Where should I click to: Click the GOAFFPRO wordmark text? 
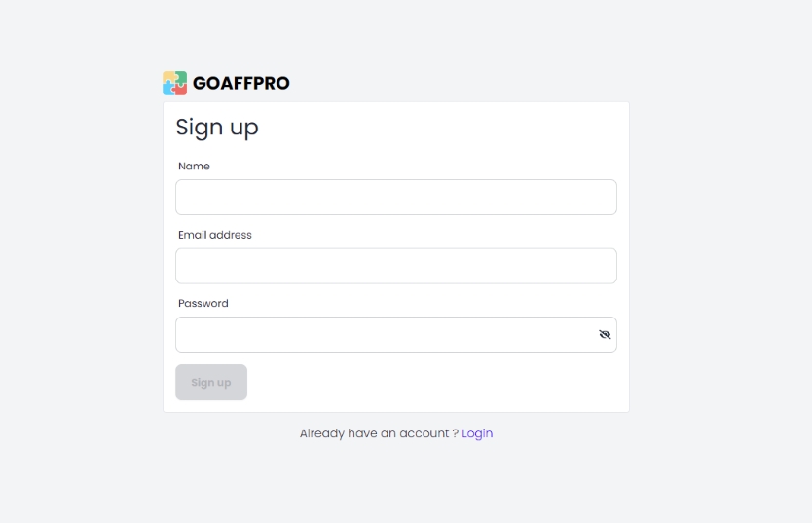pos(240,83)
